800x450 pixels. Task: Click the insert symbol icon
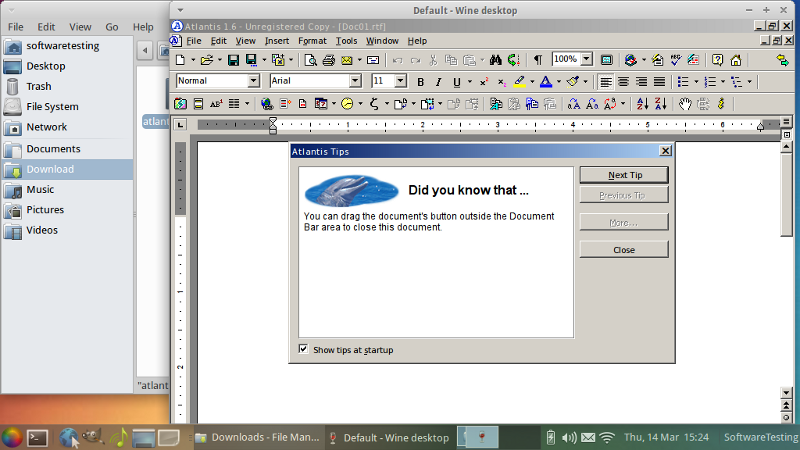[x=374, y=104]
